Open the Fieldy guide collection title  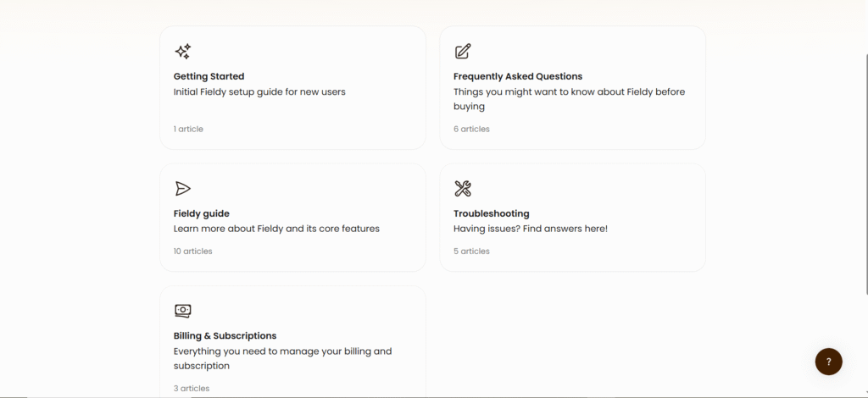click(202, 213)
